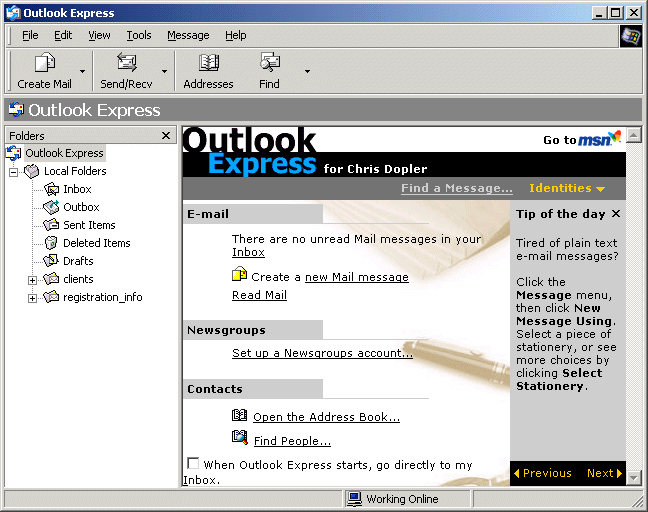Screen dimensions: 648x512
Task: Select the clients folder icon
Action: click(51, 279)
